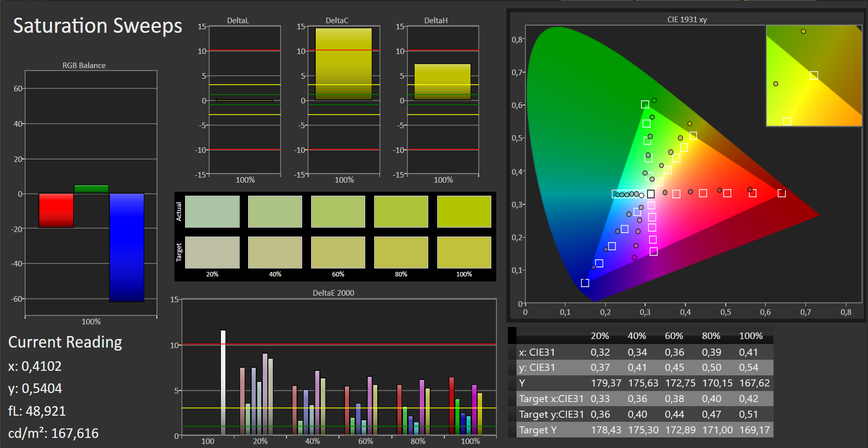
Task: Click the DeltaH yellow bar
Action: 442,82
